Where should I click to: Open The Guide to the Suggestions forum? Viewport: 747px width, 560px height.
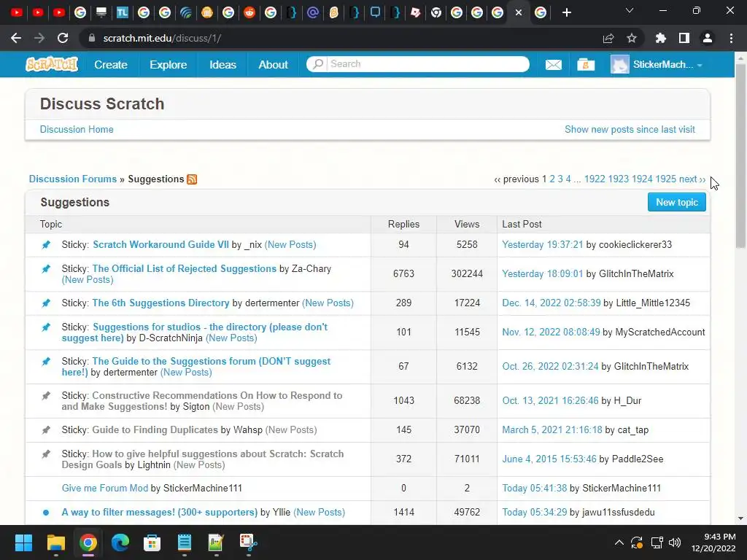coord(196,367)
